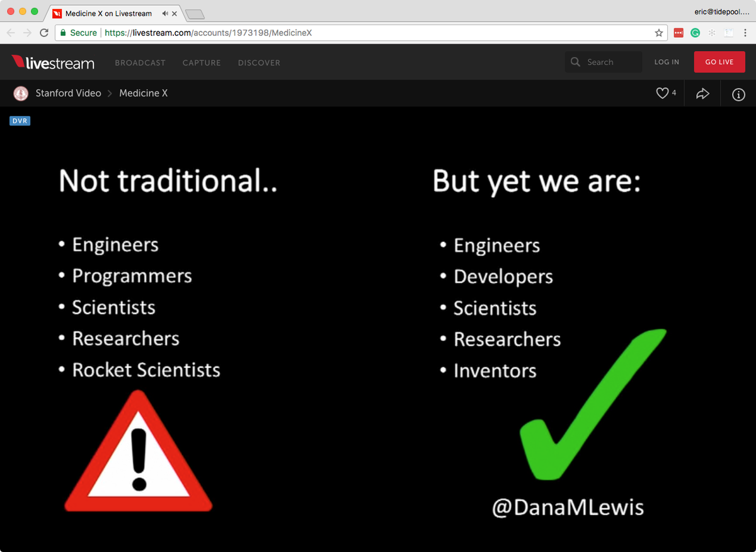
Task: Click the gray snowflake extension icon
Action: coord(712,33)
